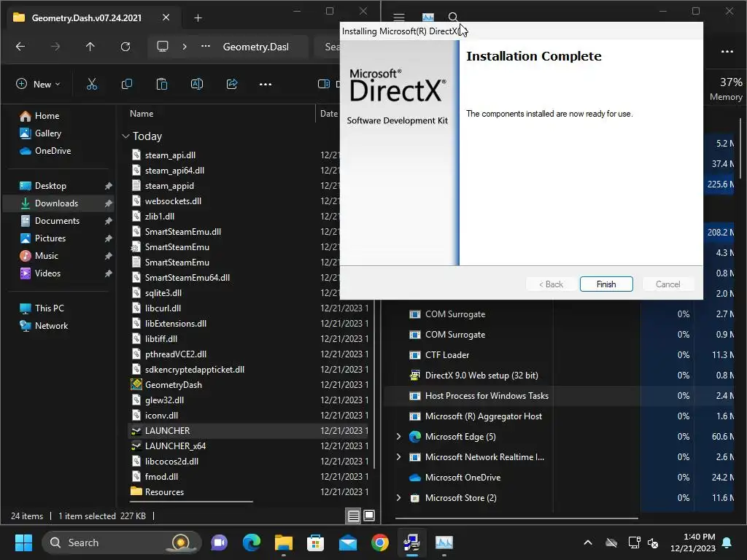747x560 pixels.
Task: Open Google Chrome from the taskbar
Action: (379, 542)
